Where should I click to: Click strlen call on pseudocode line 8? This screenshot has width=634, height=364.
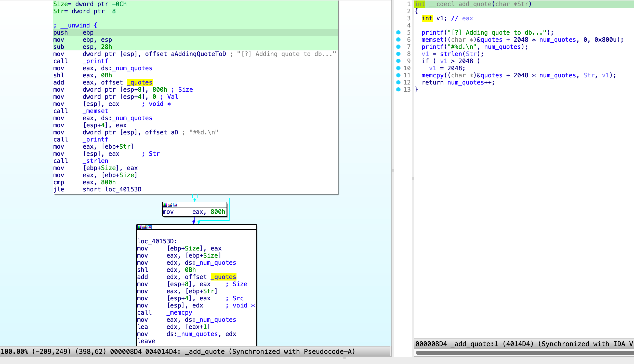[451, 54]
